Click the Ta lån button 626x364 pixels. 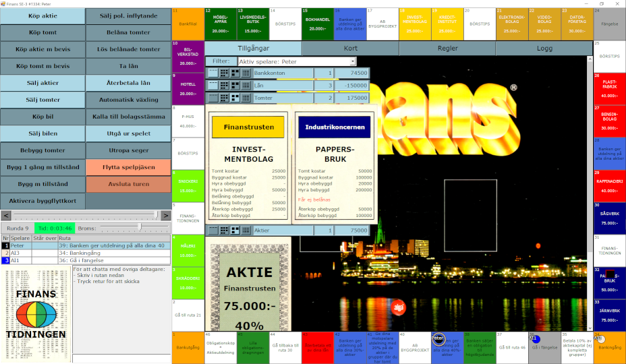click(x=128, y=66)
